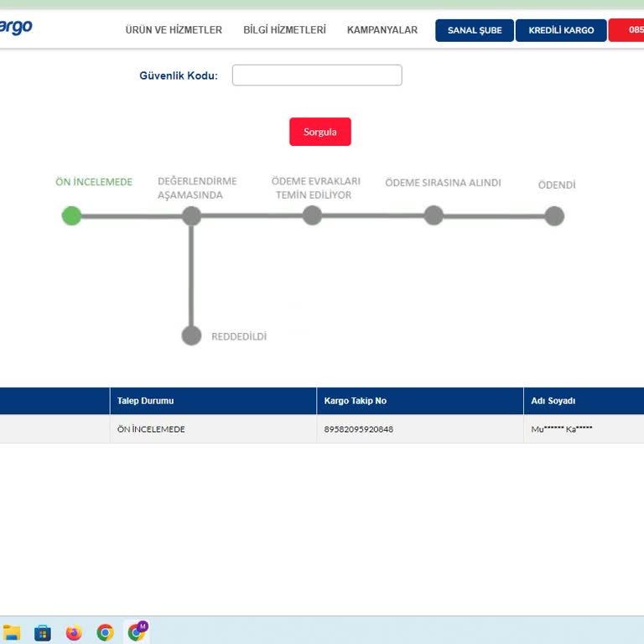
Task: Click the Adı Soyadı column header
Action: tap(584, 401)
